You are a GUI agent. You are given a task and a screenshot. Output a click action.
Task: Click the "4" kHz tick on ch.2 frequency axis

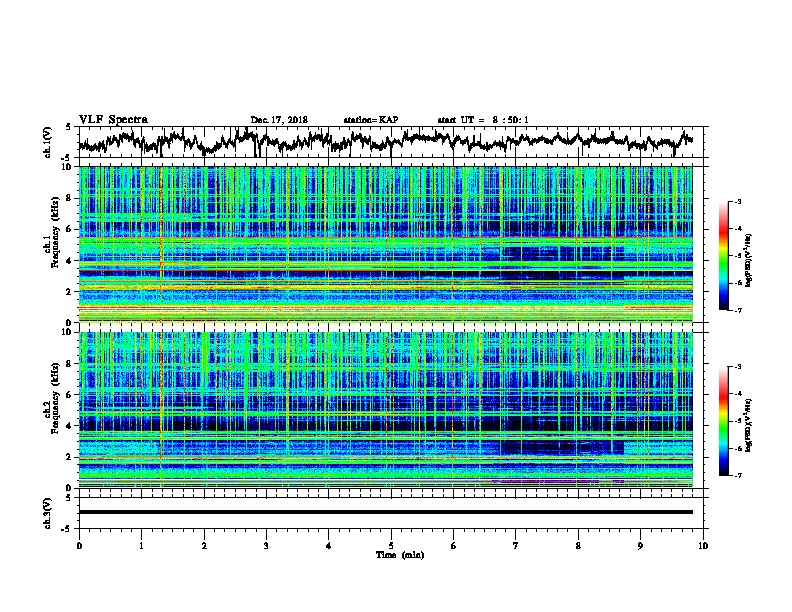point(71,426)
